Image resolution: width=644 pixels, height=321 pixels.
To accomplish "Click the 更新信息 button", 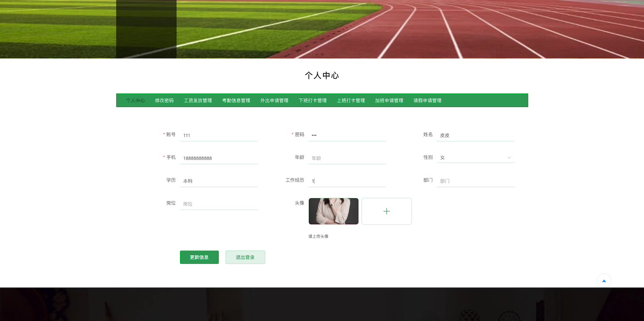I will point(199,257).
